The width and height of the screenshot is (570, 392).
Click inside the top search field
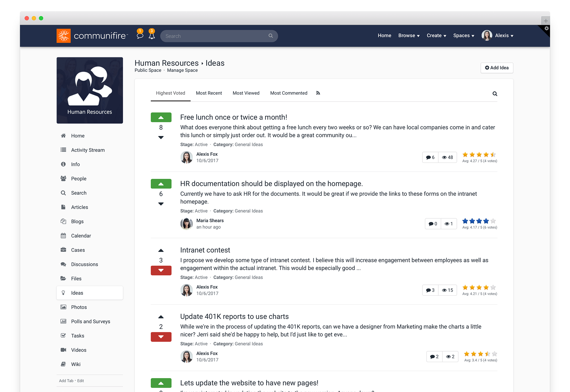click(x=217, y=36)
